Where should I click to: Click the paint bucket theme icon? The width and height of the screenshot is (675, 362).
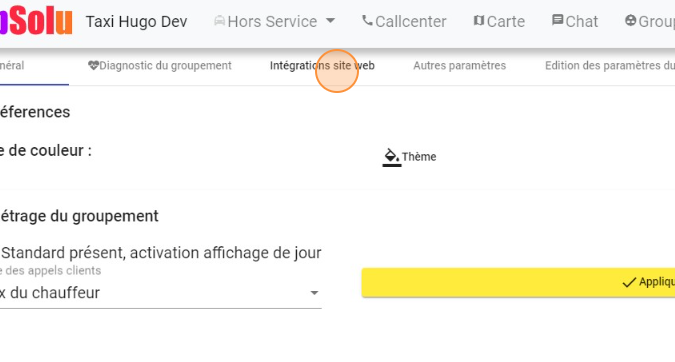[391, 157]
